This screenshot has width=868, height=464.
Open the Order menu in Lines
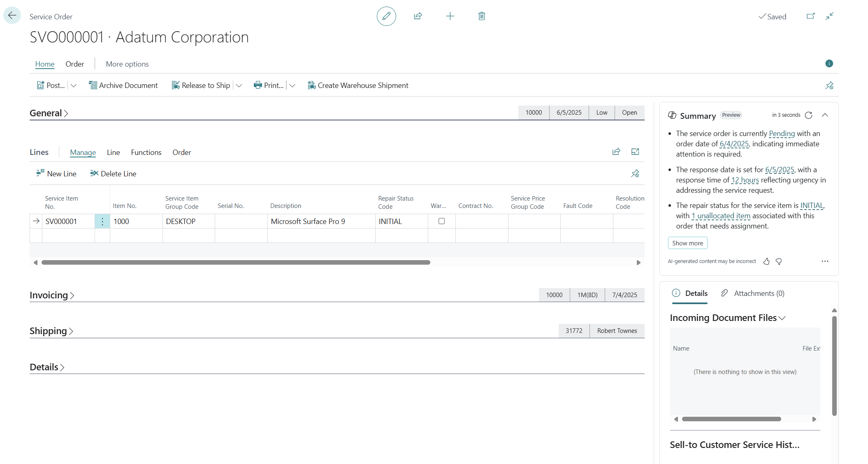point(182,152)
